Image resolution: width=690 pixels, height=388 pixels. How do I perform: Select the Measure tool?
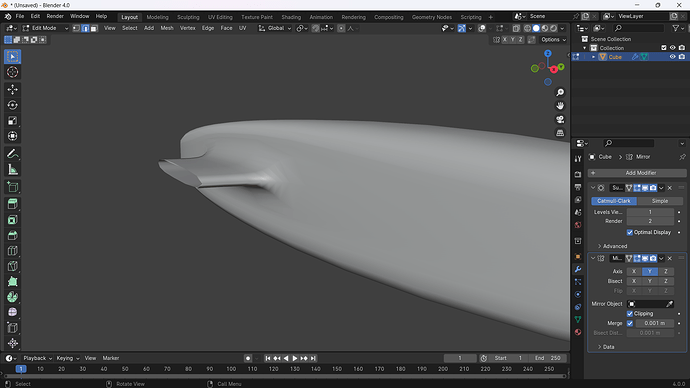point(12,169)
